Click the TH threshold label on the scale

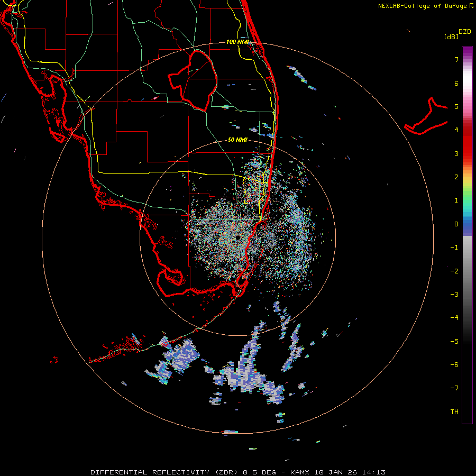coord(454,411)
